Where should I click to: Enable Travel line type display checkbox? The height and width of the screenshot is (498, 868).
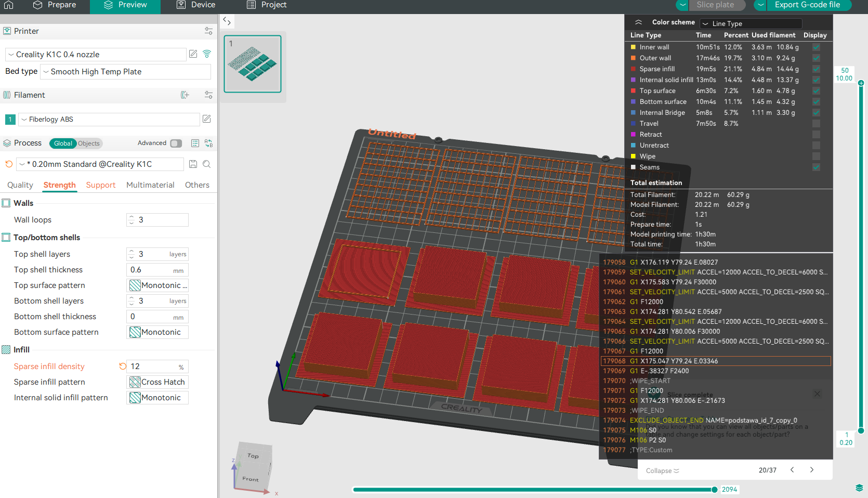(816, 124)
